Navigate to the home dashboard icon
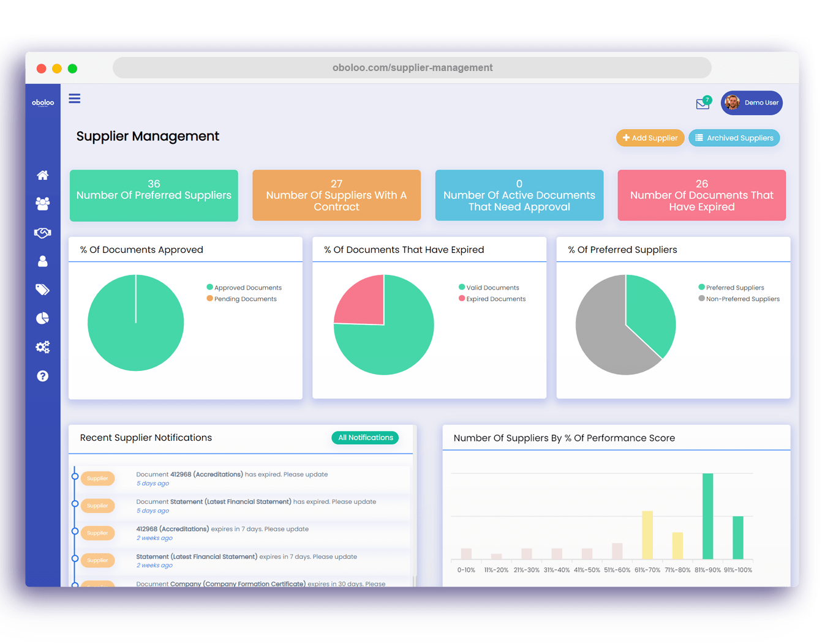Viewport: 825px width, 644px height. click(x=42, y=175)
